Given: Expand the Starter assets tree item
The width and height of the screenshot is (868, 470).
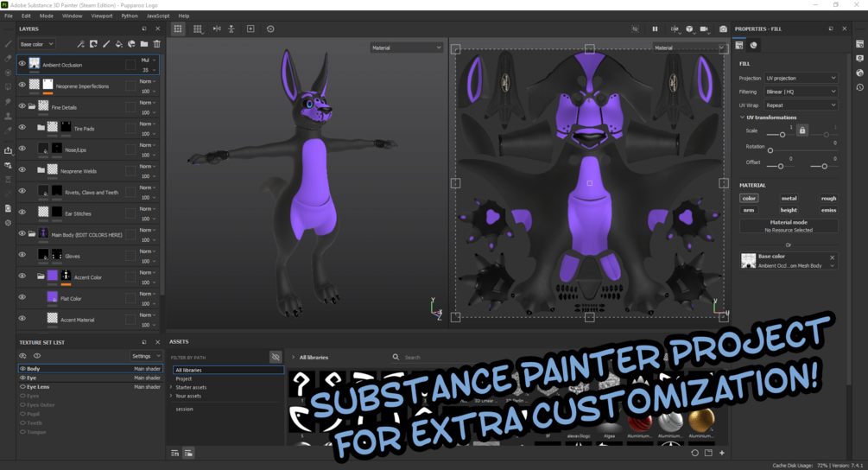Looking at the screenshot, I should [x=171, y=387].
